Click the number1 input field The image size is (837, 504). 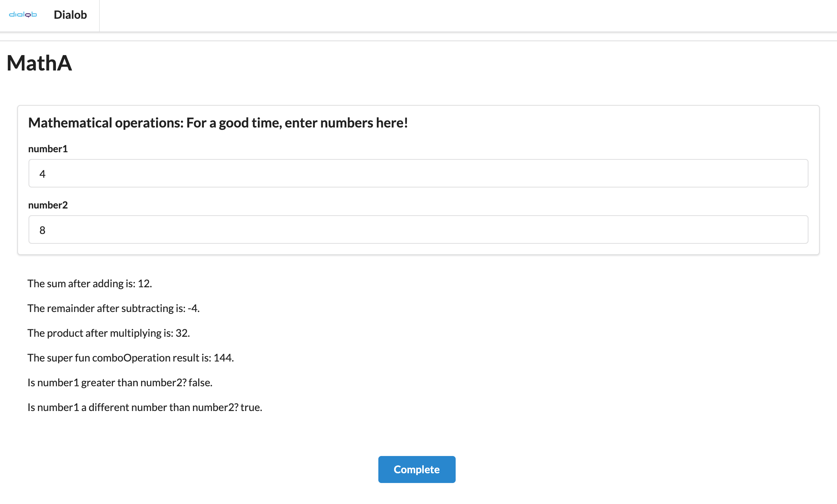click(418, 173)
